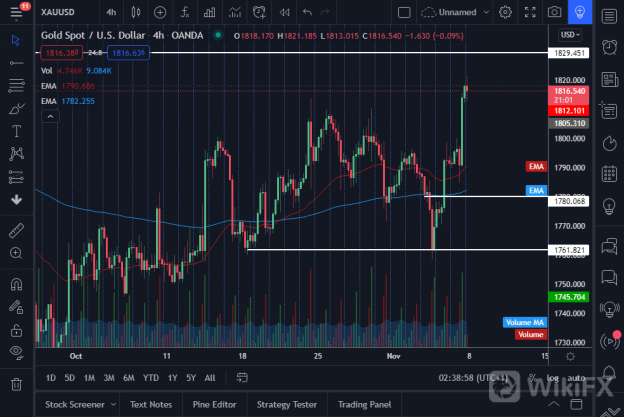Open the Indicators (fx) menu
Screen dimensions: 624x418
(x=185, y=12)
